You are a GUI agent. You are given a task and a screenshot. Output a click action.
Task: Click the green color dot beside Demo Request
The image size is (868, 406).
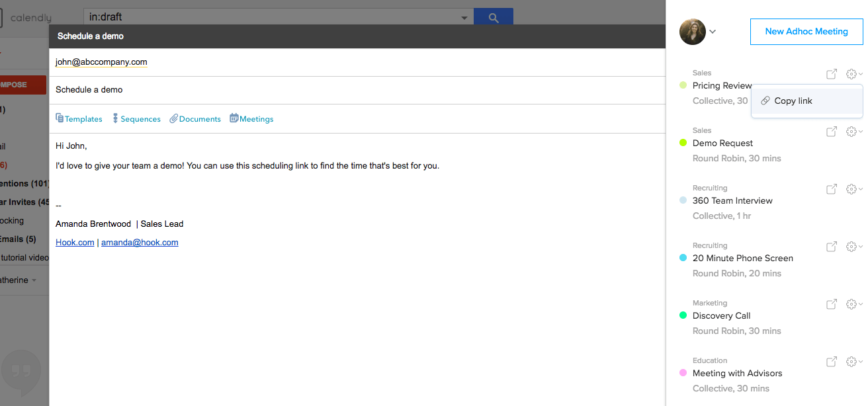(683, 143)
